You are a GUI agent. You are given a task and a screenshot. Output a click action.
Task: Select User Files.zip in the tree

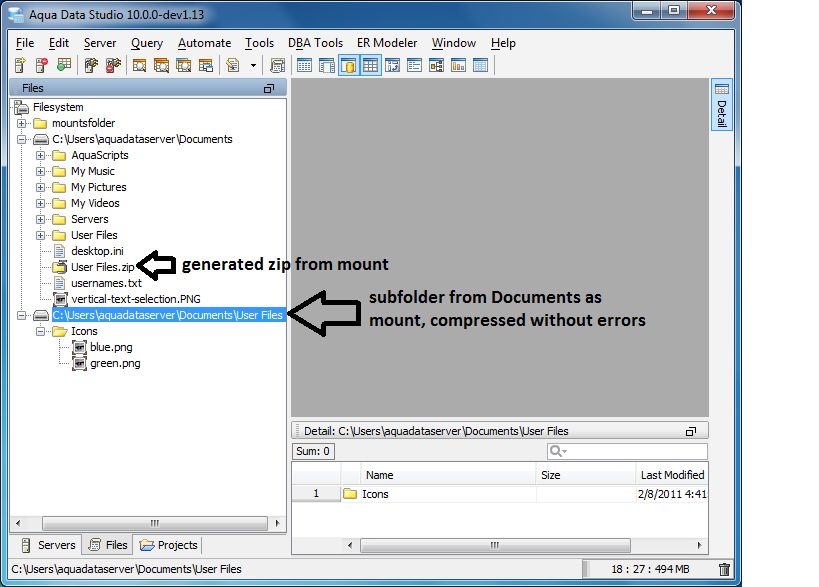tap(102, 267)
